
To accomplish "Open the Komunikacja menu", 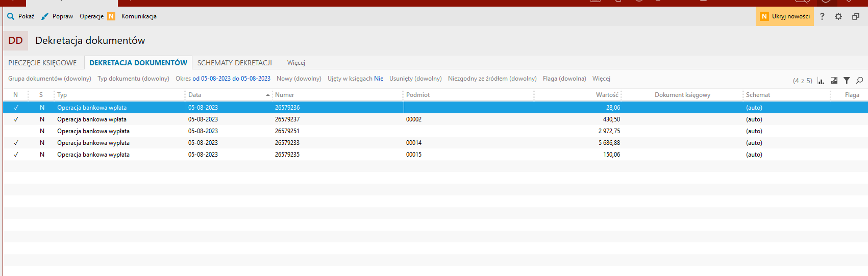I will point(139,16).
